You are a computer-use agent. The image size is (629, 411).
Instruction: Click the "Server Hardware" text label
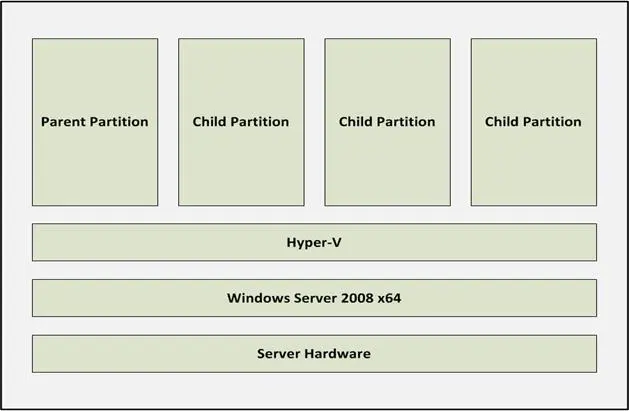[x=314, y=354]
